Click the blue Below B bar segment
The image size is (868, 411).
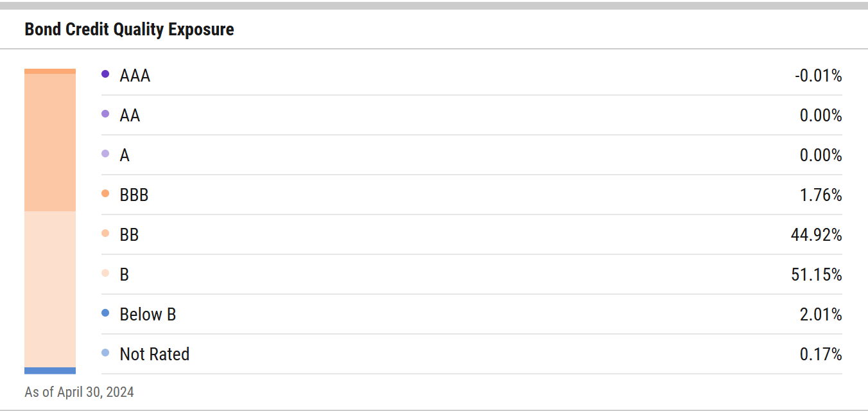coord(50,371)
